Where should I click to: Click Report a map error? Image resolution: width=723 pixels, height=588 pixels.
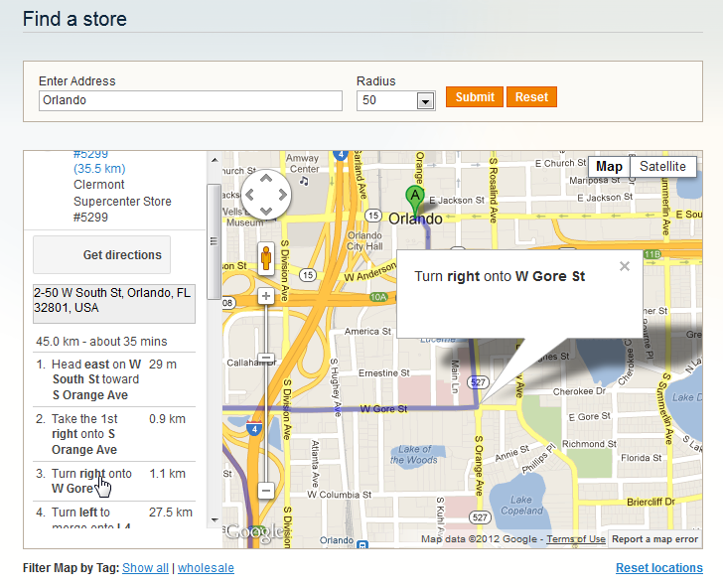point(654,539)
